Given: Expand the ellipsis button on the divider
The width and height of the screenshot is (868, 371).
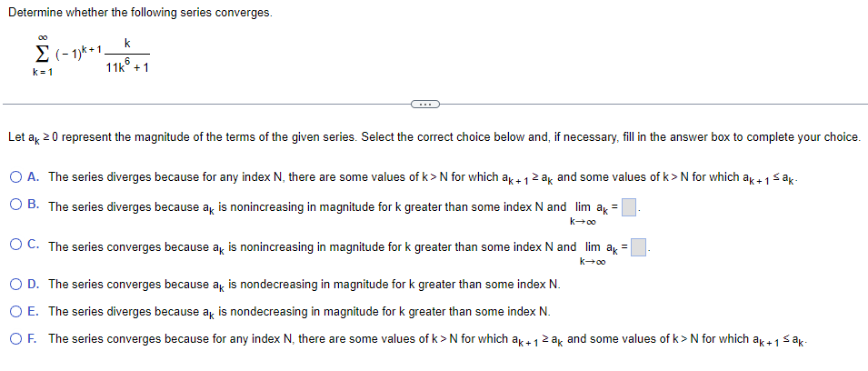Looking at the screenshot, I should coord(425,104).
